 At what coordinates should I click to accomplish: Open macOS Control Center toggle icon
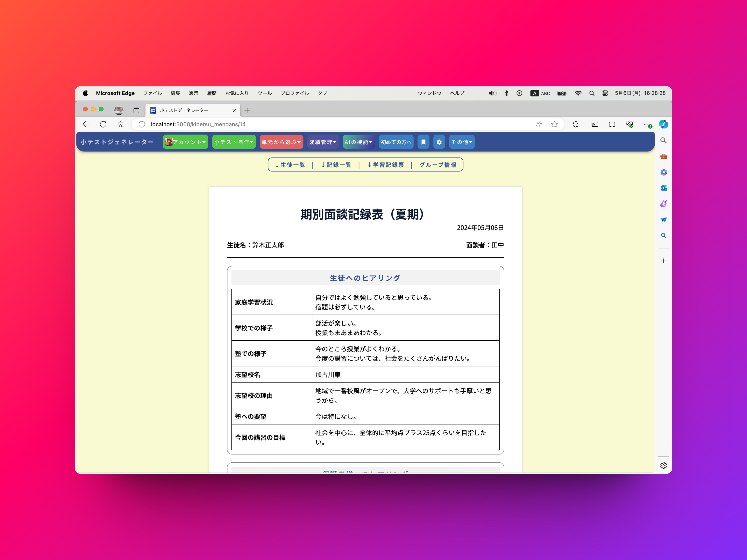click(605, 93)
